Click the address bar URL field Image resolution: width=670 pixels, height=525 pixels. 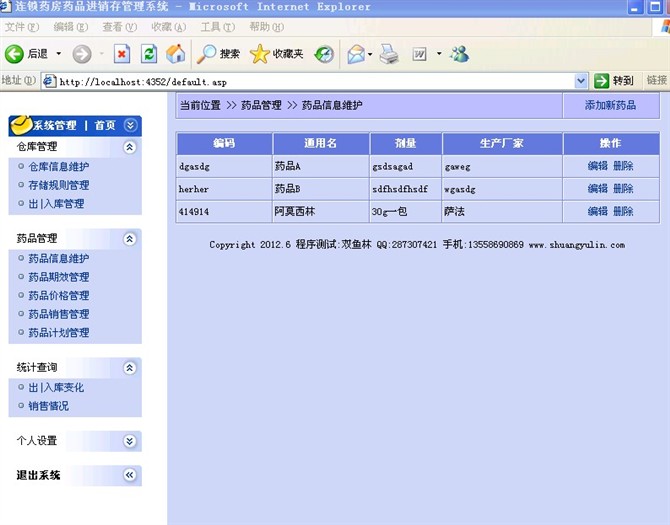tap(314, 81)
